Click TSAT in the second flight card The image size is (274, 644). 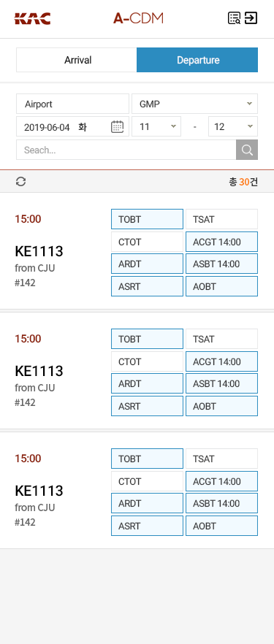point(222,339)
